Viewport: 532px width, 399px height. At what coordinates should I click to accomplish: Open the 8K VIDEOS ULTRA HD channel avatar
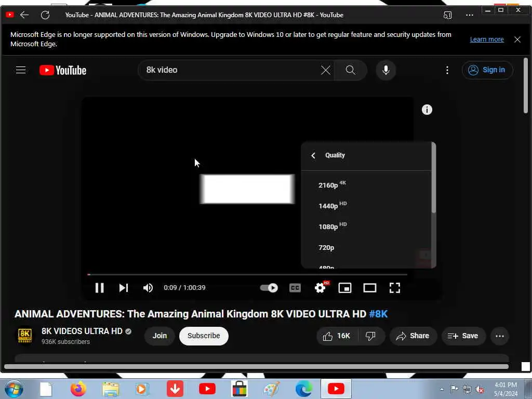[25, 335]
